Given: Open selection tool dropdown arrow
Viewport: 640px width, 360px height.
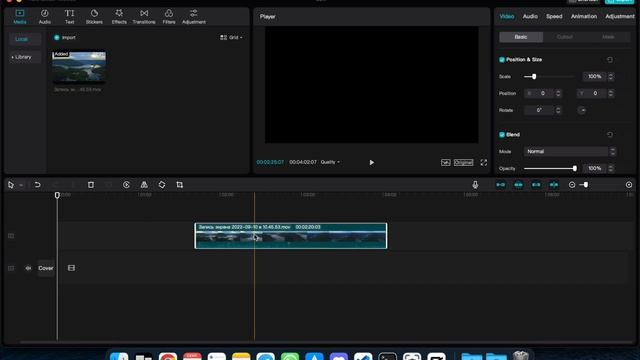Looking at the screenshot, I should [21, 185].
